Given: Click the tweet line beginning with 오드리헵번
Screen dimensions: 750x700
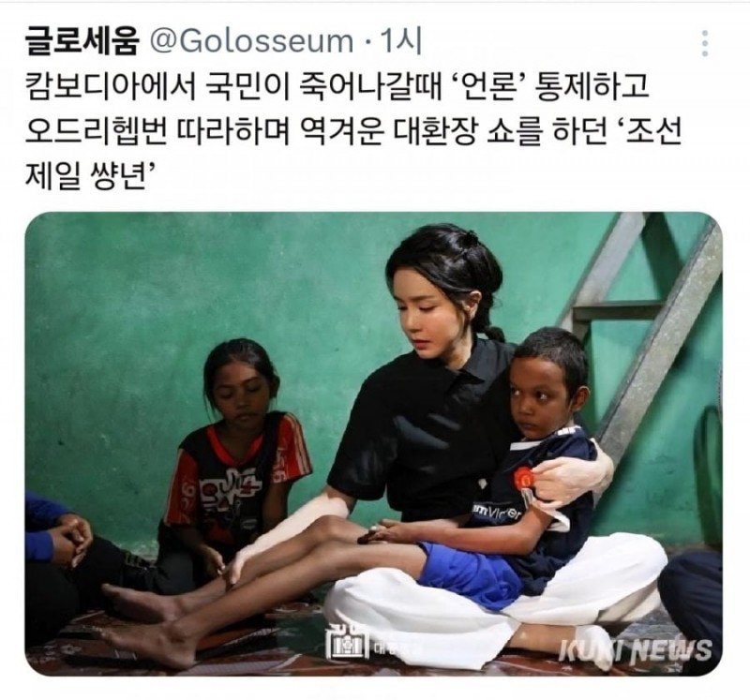Looking at the screenshot, I should 353,130.
